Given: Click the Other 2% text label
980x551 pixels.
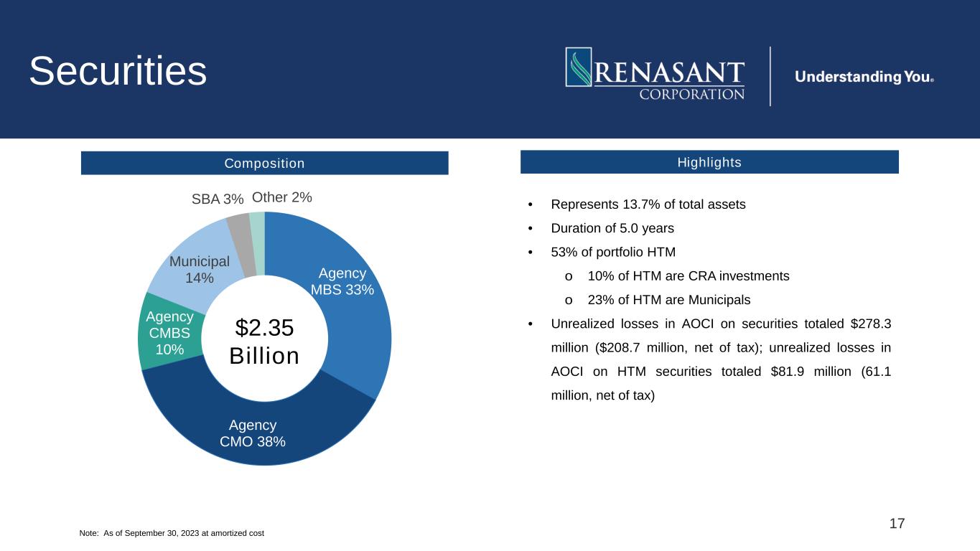Looking at the screenshot, I should tap(282, 197).
